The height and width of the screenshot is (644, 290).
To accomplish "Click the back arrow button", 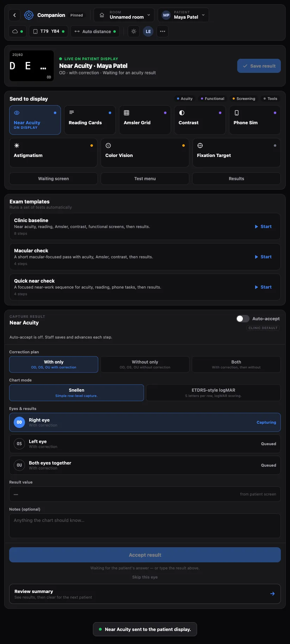I will point(14,15).
